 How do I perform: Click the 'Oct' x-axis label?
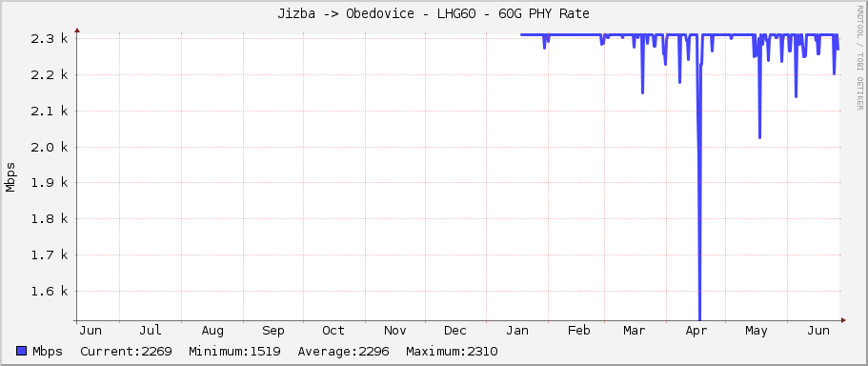[333, 331]
